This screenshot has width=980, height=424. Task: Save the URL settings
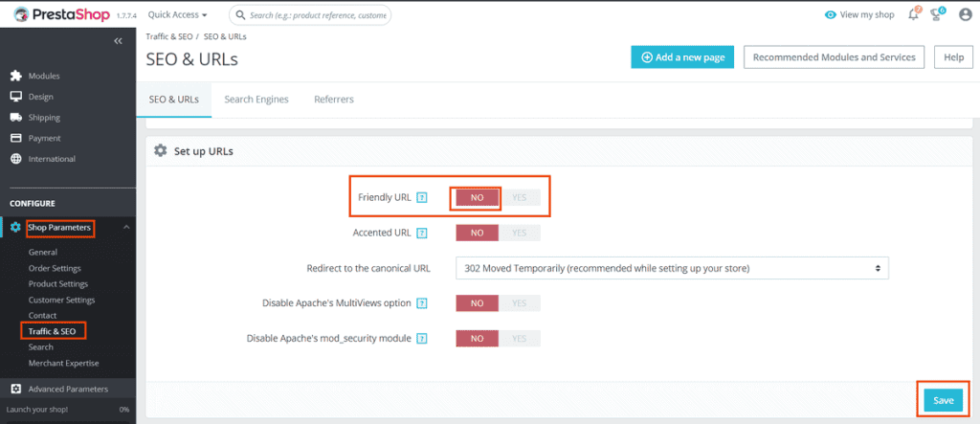(943, 401)
